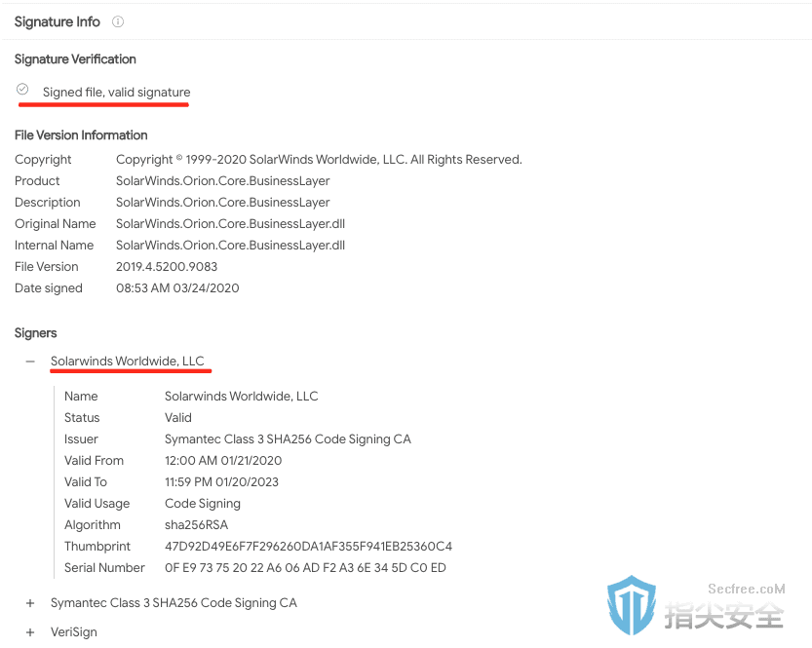Click the Signature Info heading
This screenshot has width=812, height=648.
point(57,21)
